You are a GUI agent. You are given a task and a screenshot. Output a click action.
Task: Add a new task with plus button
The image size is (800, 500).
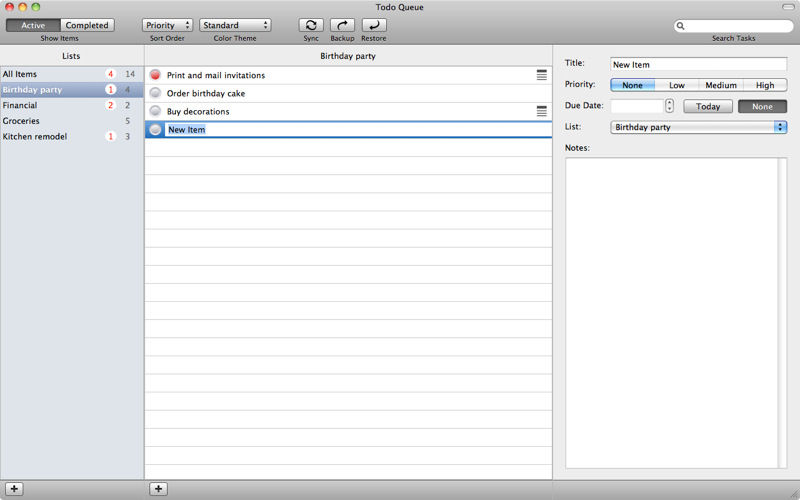point(158,489)
